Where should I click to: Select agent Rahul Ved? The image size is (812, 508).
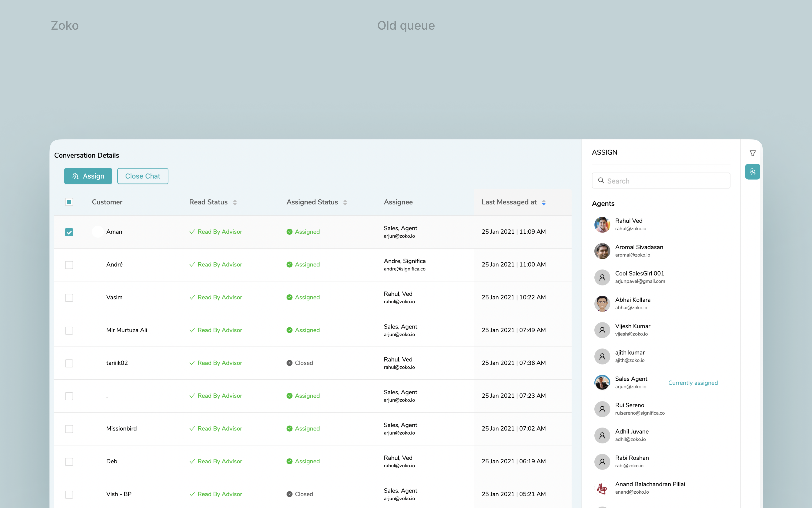661,224
